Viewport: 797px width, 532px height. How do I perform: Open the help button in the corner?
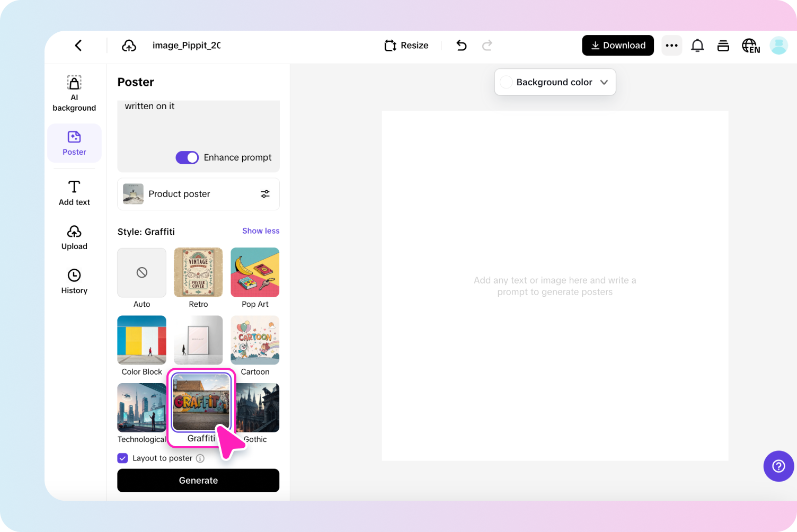[778, 466]
